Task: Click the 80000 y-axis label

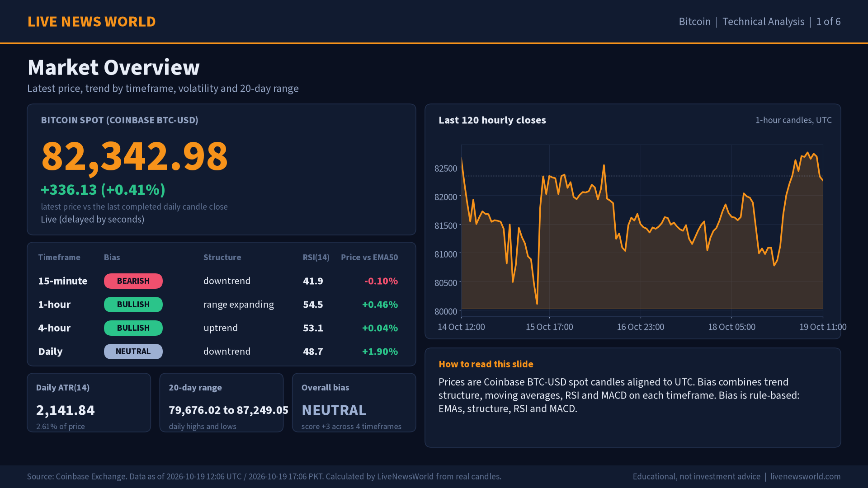Action: [446, 312]
